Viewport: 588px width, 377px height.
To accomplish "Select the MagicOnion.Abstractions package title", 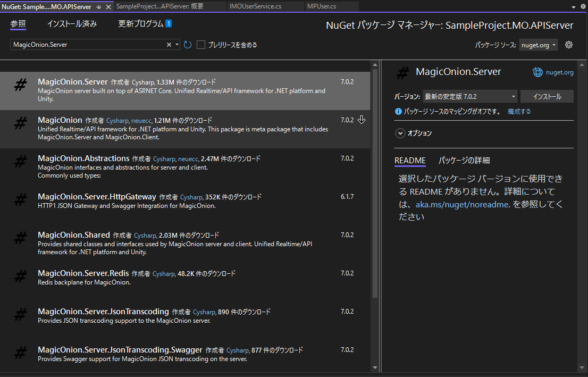I will 83,158.
